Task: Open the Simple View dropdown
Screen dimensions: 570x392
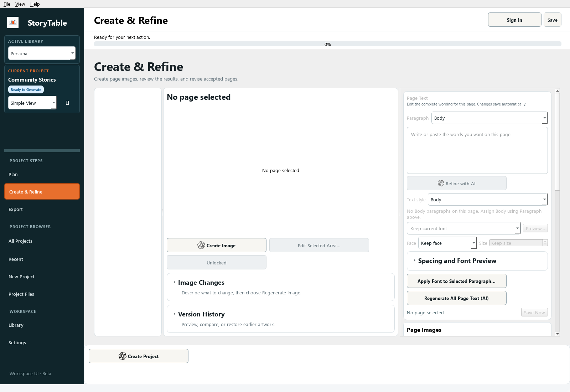Action: (x=32, y=103)
